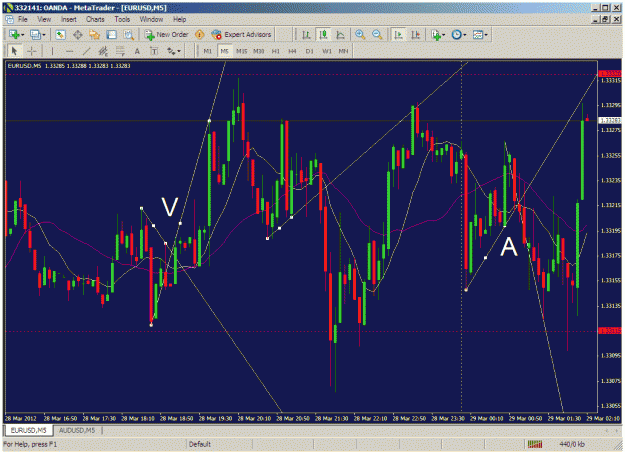Select the crosshair tool
The image size is (625, 452).
32,51
